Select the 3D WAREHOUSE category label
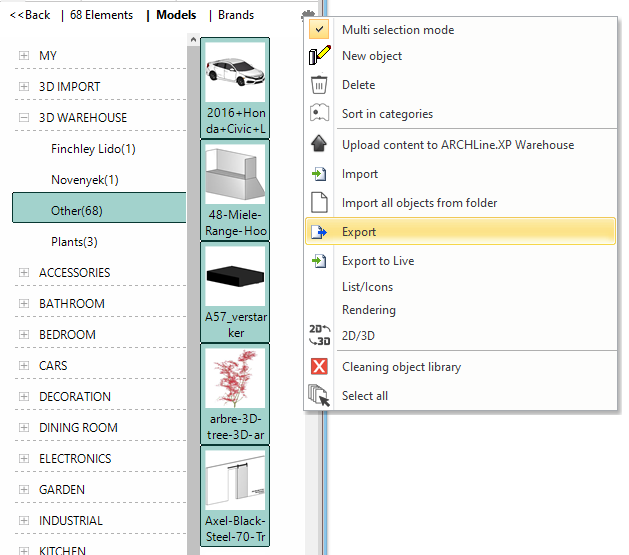 point(83,117)
